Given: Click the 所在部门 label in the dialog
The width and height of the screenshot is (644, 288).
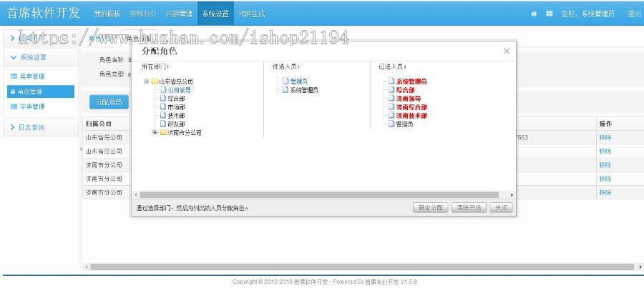Looking at the screenshot, I should (x=155, y=66).
